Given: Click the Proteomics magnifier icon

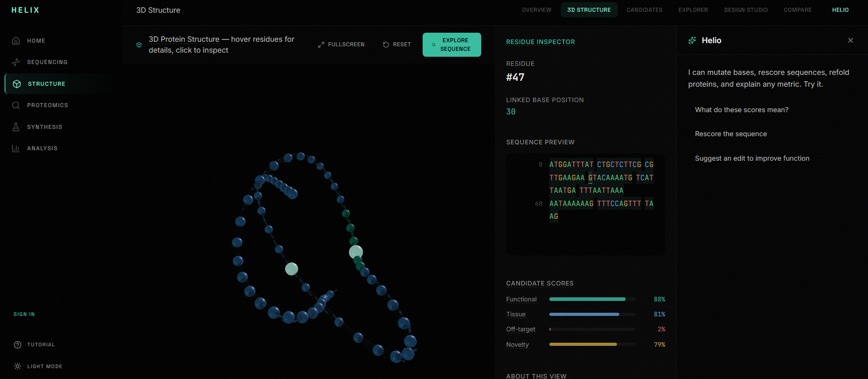Looking at the screenshot, I should click(x=16, y=105).
